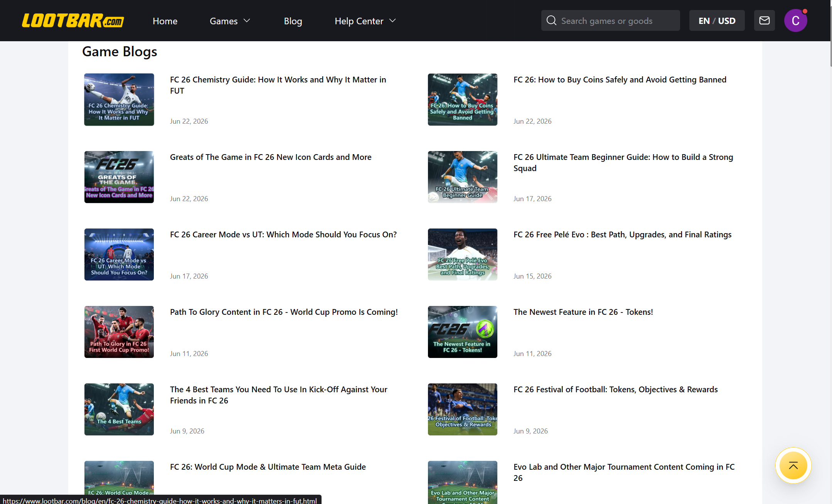Click The 4 Best Teams thumbnail

(x=119, y=409)
